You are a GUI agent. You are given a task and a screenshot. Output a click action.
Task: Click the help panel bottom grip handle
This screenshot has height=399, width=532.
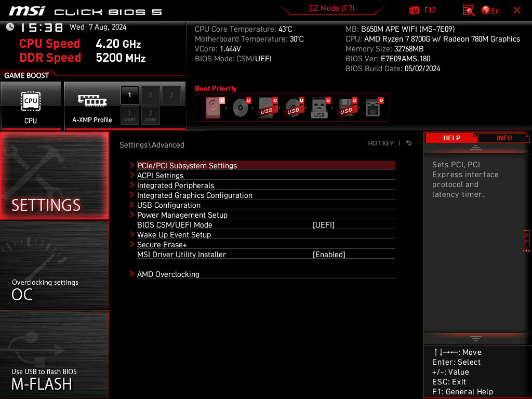tap(476, 338)
